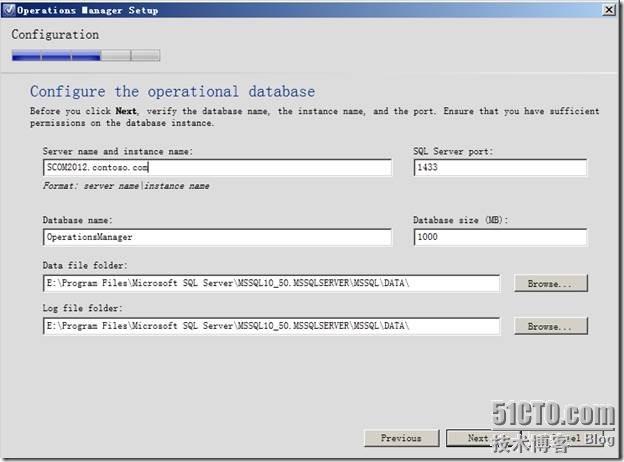
Task: Click the 'Configure the operational database' heading
Action: [x=173, y=92]
